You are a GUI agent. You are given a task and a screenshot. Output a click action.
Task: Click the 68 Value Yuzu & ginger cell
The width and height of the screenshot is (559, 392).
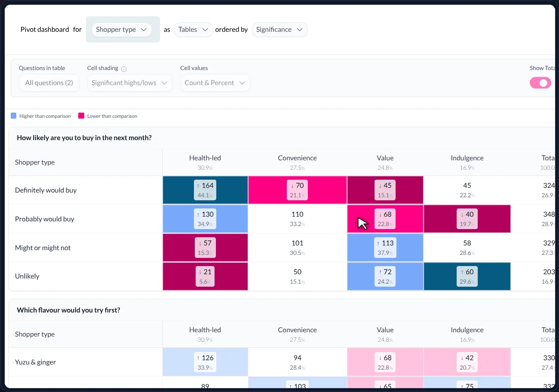[x=385, y=362]
